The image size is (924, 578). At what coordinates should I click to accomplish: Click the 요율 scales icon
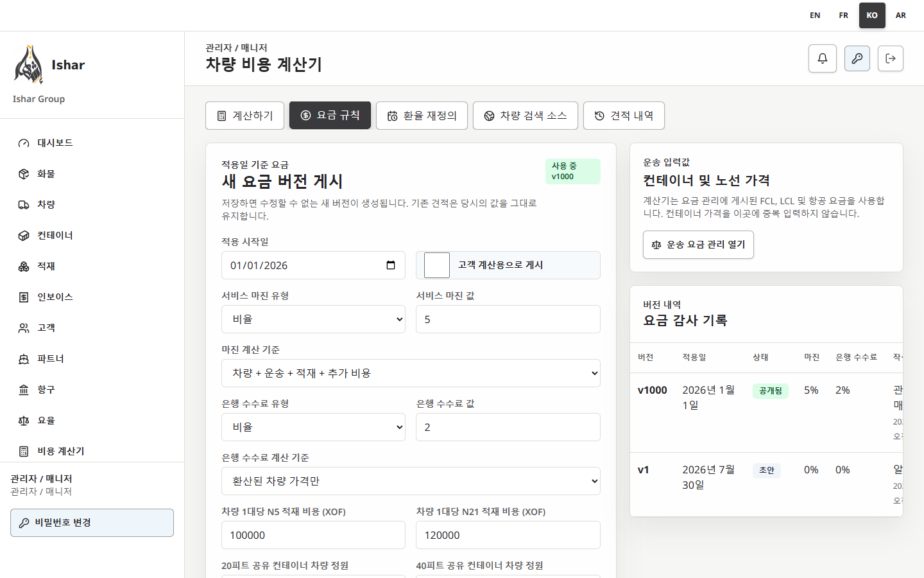coord(24,421)
